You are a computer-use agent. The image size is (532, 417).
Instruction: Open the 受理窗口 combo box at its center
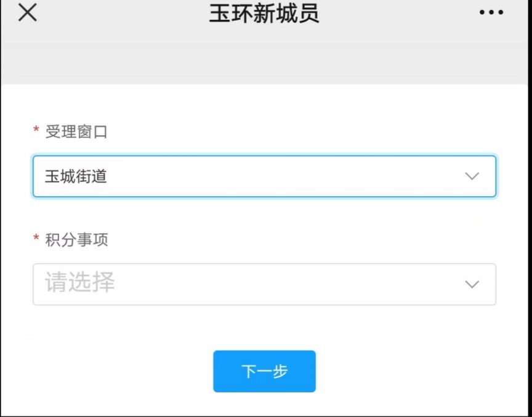pos(264,177)
